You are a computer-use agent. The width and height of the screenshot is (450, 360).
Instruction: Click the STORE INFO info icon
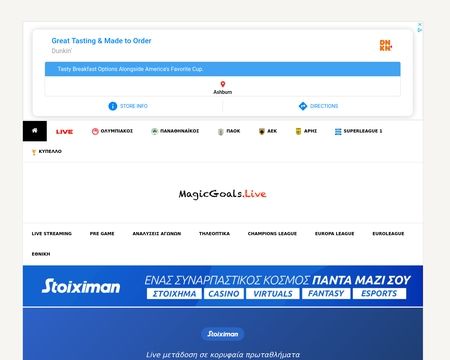point(113,106)
